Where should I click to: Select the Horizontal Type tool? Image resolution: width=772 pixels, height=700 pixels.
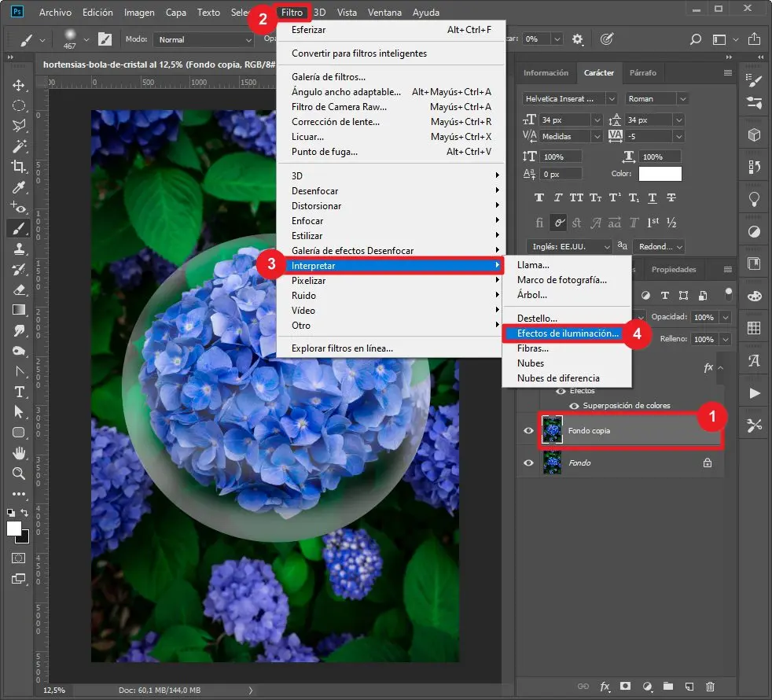[19, 391]
